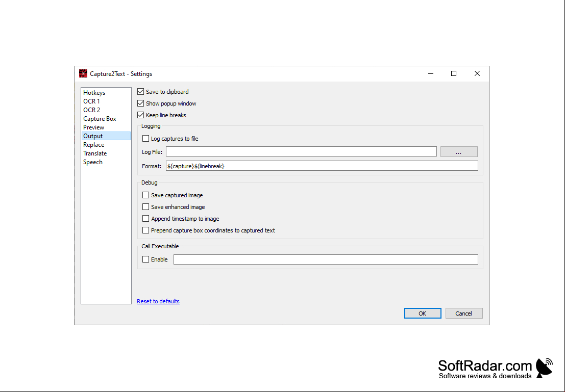Select the Output category
This screenshot has width=565, height=392.
click(x=106, y=136)
